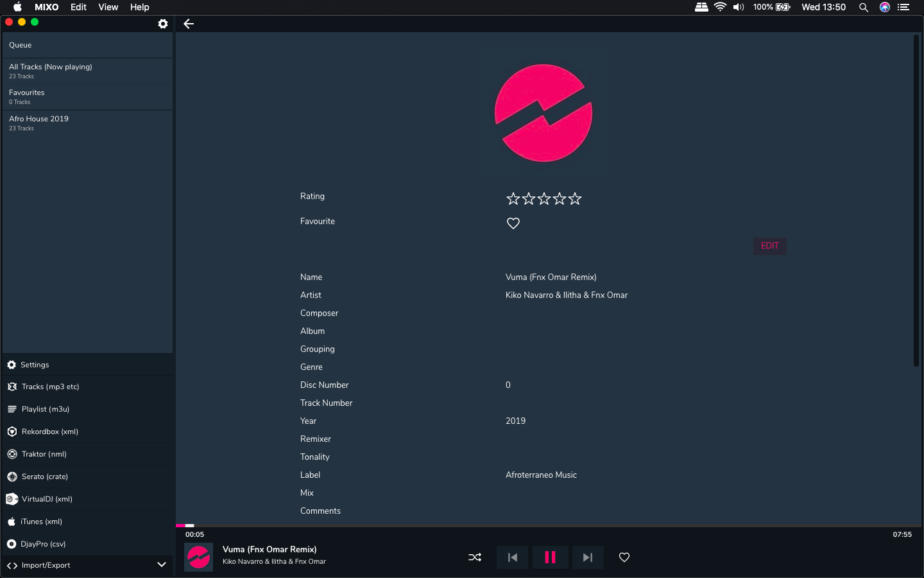Click the EDIT button
Viewport: 924px width, 578px height.
[x=769, y=246]
